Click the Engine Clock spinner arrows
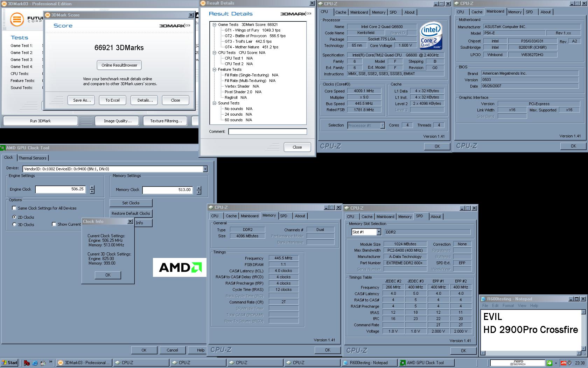 tap(92, 190)
